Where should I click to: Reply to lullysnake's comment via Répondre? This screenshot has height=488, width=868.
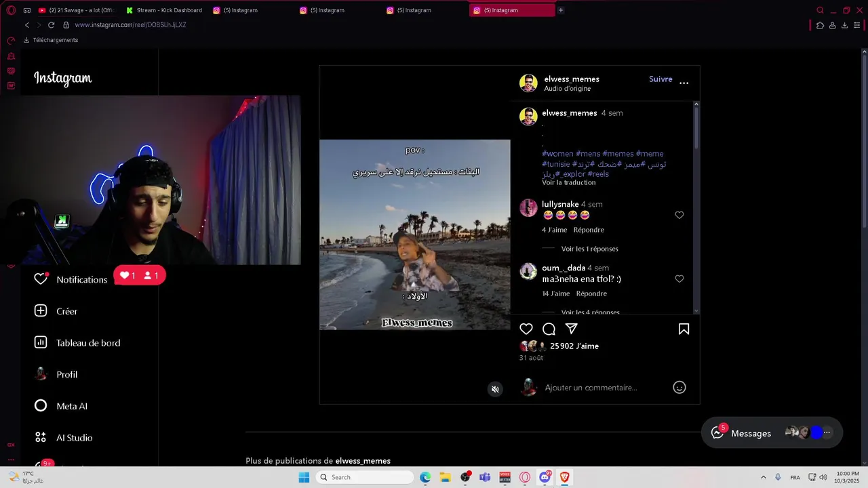click(589, 230)
